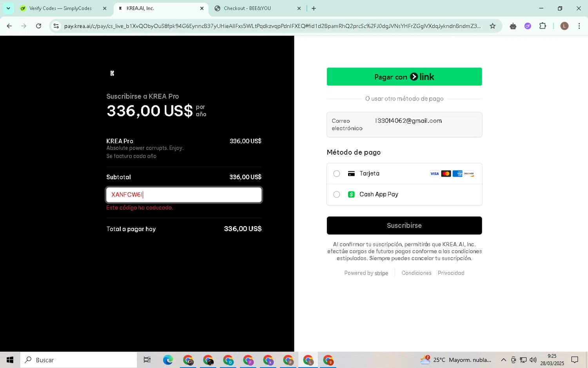Reload the current page

coord(38,26)
